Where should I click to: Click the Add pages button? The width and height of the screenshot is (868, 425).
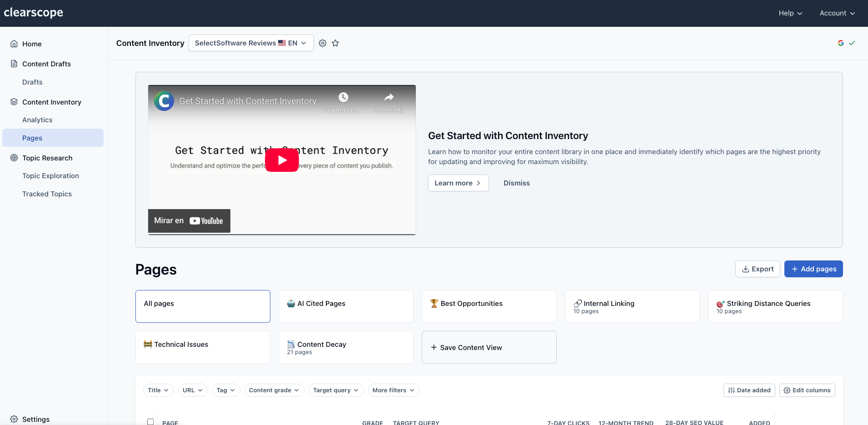coord(813,269)
